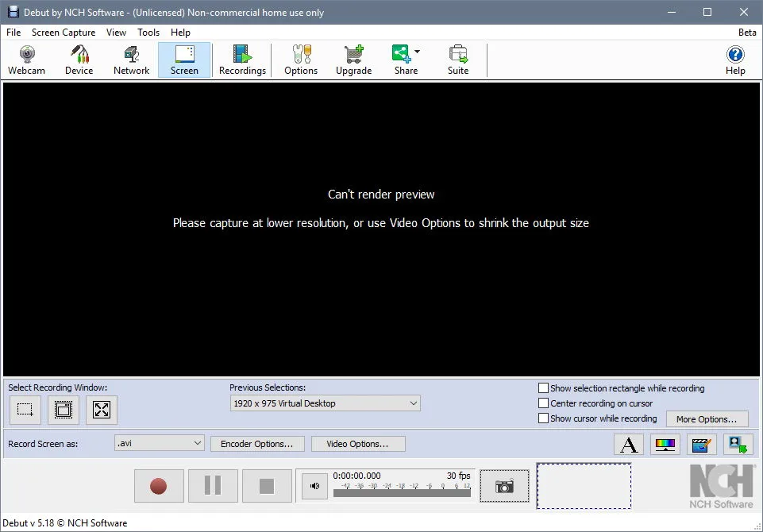
Task: Open the Tools menu
Action: [x=148, y=32]
